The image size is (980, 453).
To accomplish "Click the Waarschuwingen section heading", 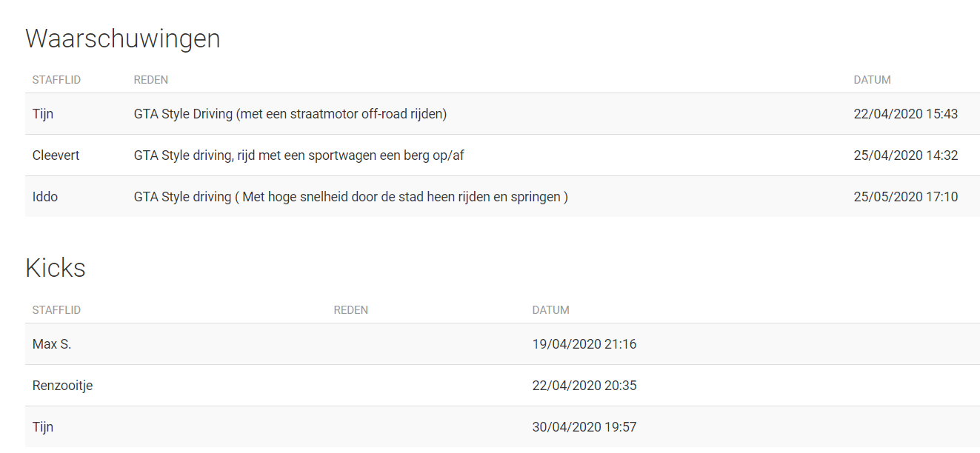I will (123, 38).
